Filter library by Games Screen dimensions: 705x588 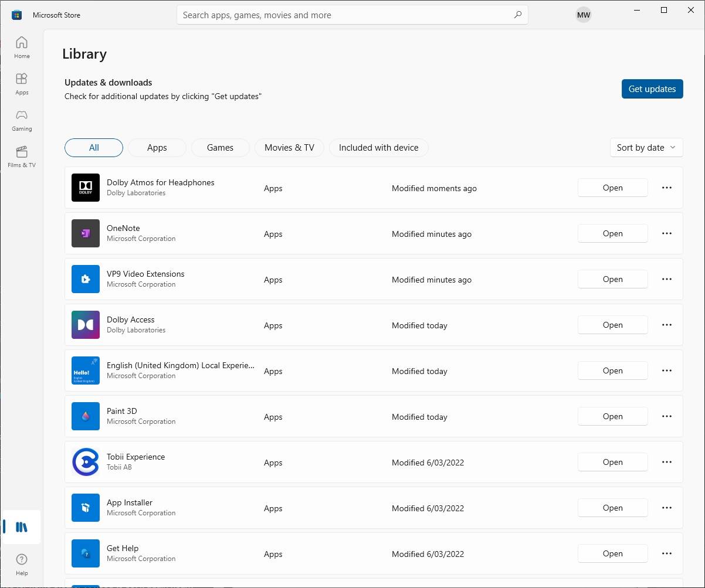[x=221, y=148]
